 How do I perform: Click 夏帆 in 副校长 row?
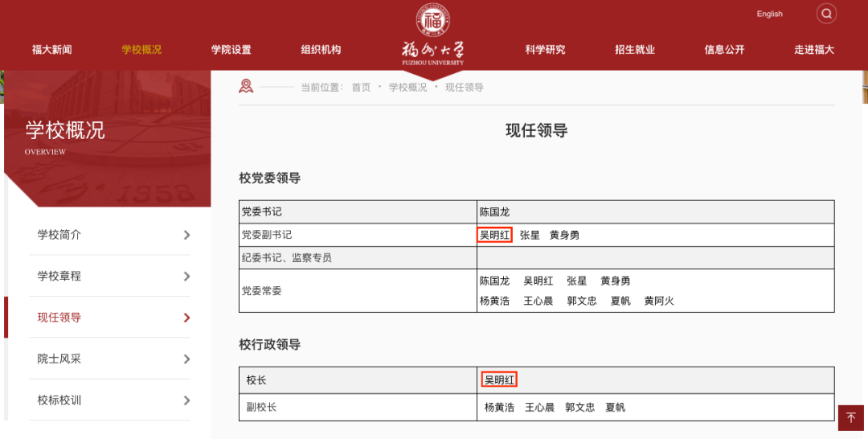(616, 408)
